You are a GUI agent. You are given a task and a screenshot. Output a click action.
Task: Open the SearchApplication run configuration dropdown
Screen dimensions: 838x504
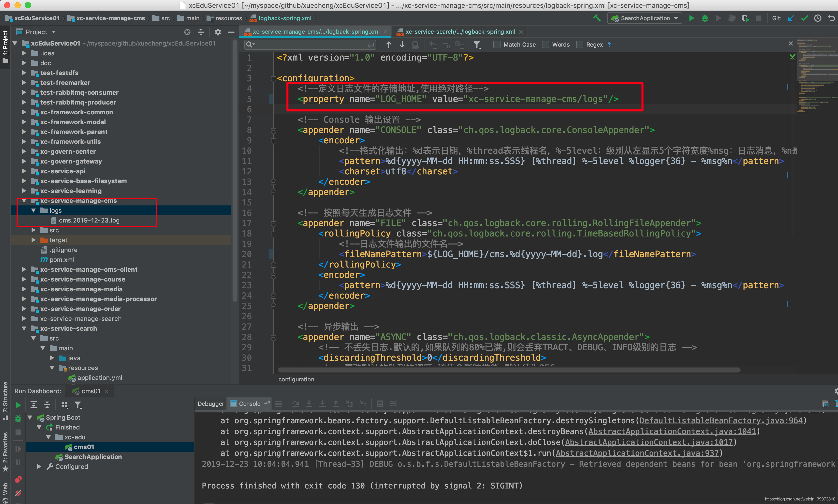click(x=644, y=18)
